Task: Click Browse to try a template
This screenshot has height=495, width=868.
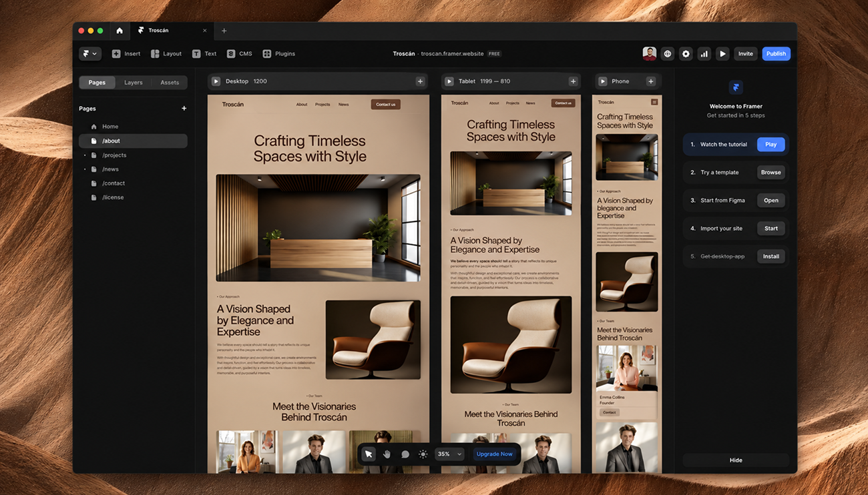Action: click(x=771, y=172)
